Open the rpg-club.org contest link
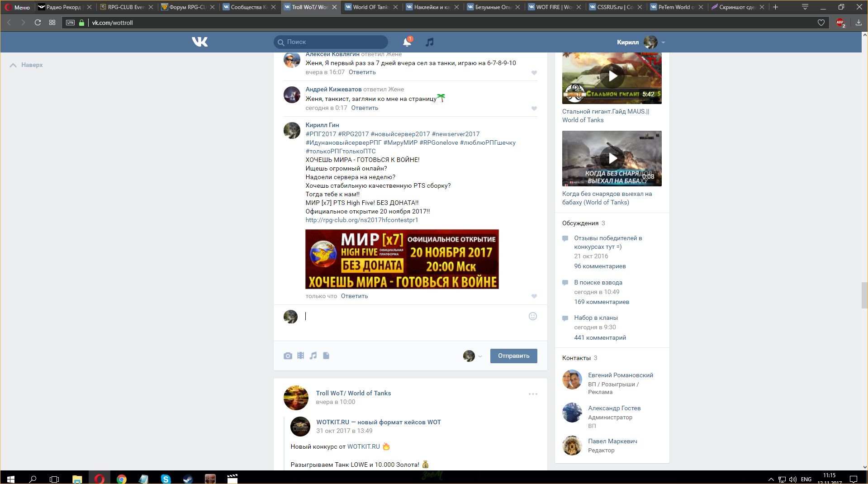The width and height of the screenshot is (868, 484). [x=362, y=220]
